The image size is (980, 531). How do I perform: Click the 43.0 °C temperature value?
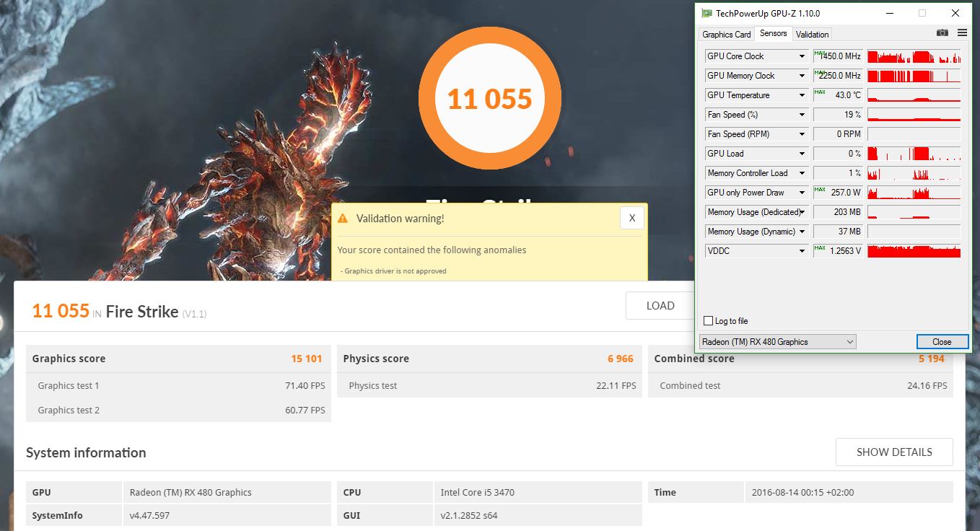point(838,95)
